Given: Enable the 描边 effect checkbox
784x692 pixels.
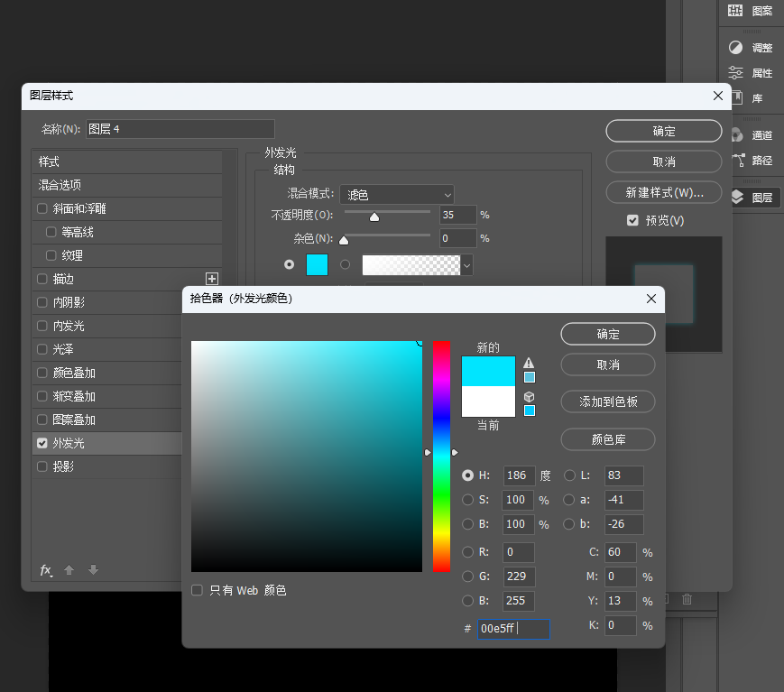Looking at the screenshot, I should [x=42, y=279].
